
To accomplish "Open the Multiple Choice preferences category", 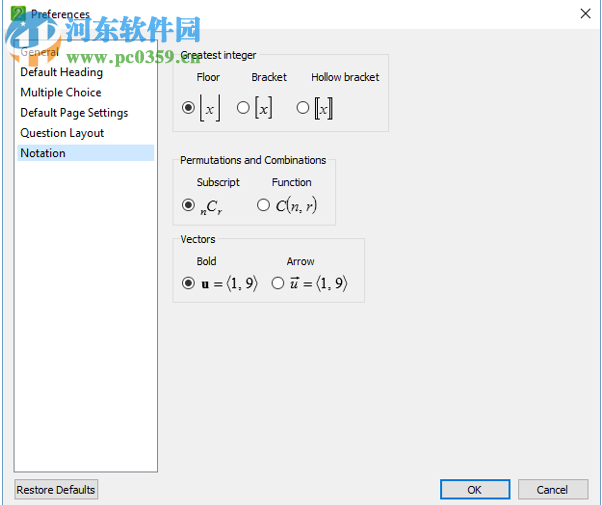I will [x=85, y=93].
